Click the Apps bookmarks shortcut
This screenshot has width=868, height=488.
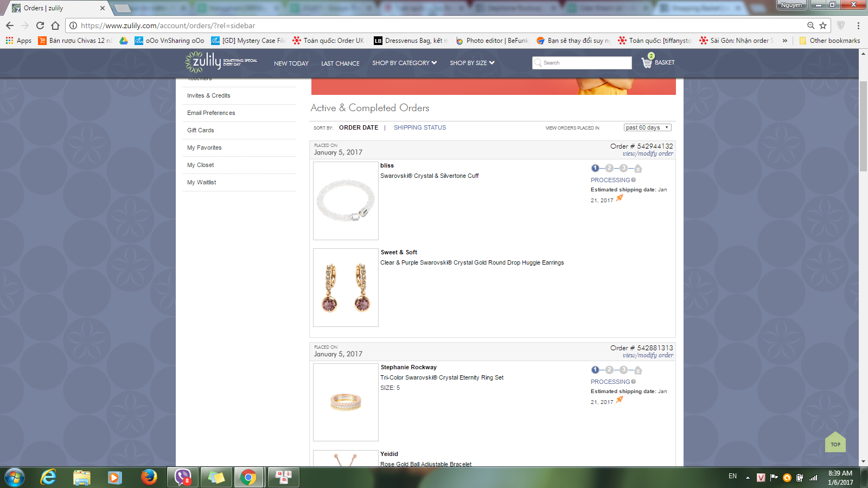coord(19,41)
